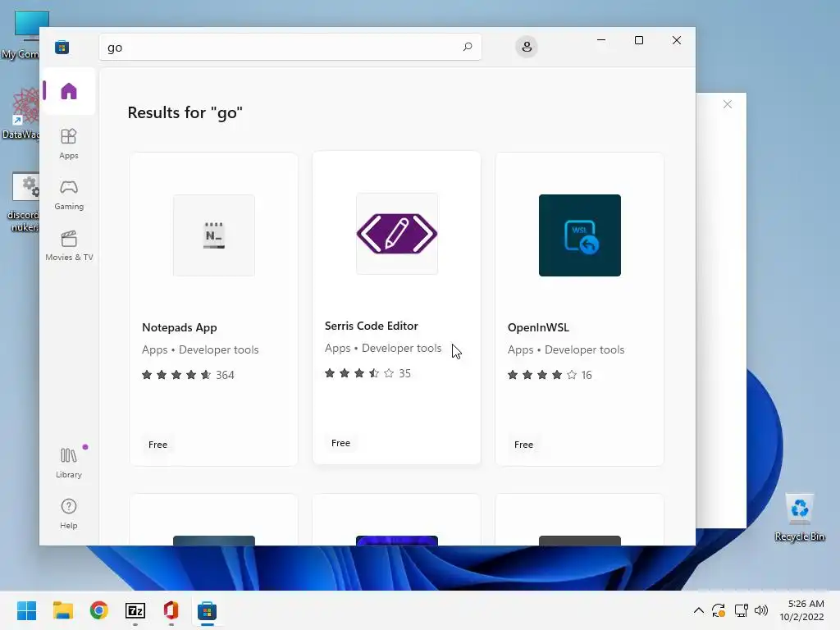Select the Recycle Bin desktop icon
The image size is (840, 630).
click(x=799, y=518)
